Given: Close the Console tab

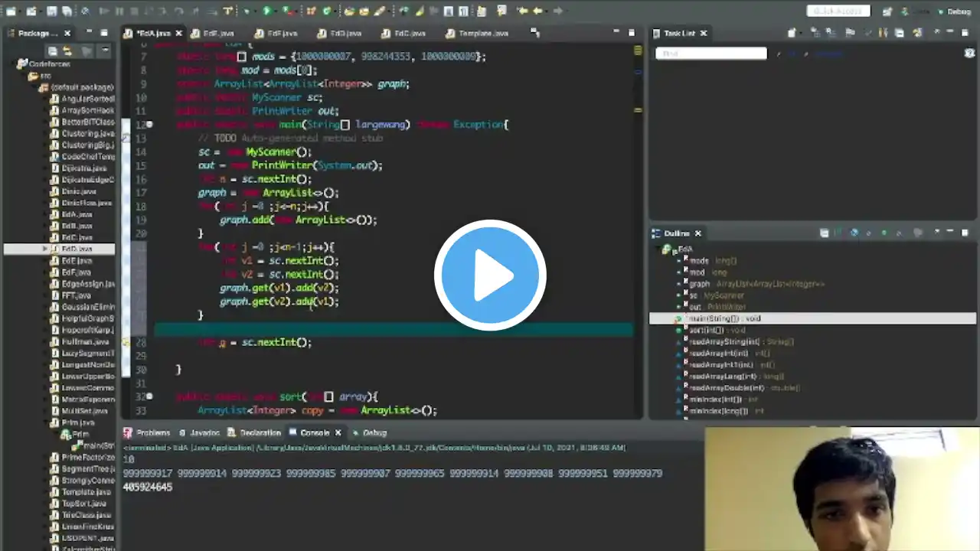Looking at the screenshot, I should (x=338, y=432).
